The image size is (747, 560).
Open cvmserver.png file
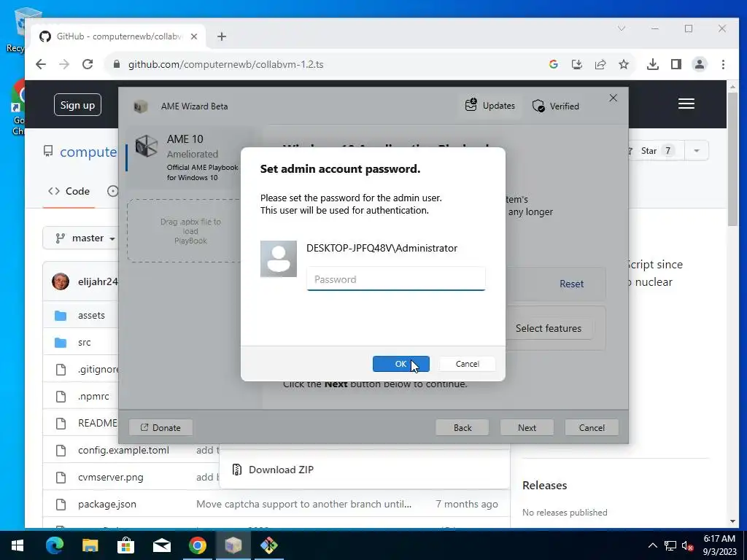(x=111, y=477)
